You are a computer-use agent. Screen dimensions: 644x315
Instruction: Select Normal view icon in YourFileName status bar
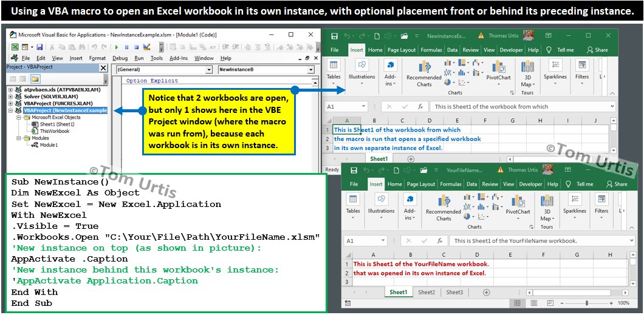[x=517, y=303]
